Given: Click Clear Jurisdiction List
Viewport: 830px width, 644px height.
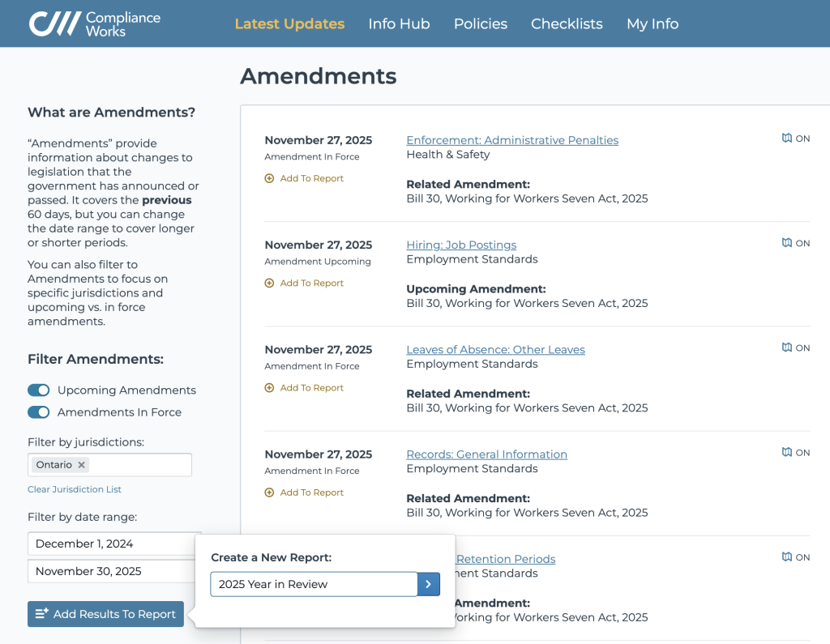Looking at the screenshot, I should [74, 489].
